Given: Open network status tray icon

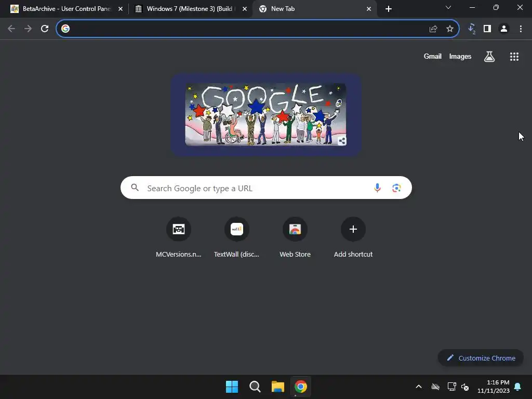Looking at the screenshot, I should 451,387.
